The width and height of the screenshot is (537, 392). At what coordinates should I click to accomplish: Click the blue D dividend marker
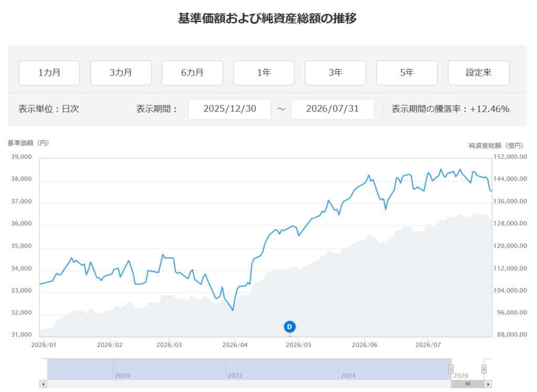[x=289, y=326]
